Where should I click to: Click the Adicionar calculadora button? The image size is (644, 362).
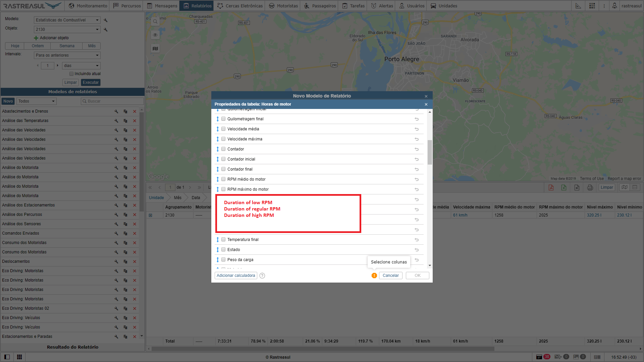[236, 276]
